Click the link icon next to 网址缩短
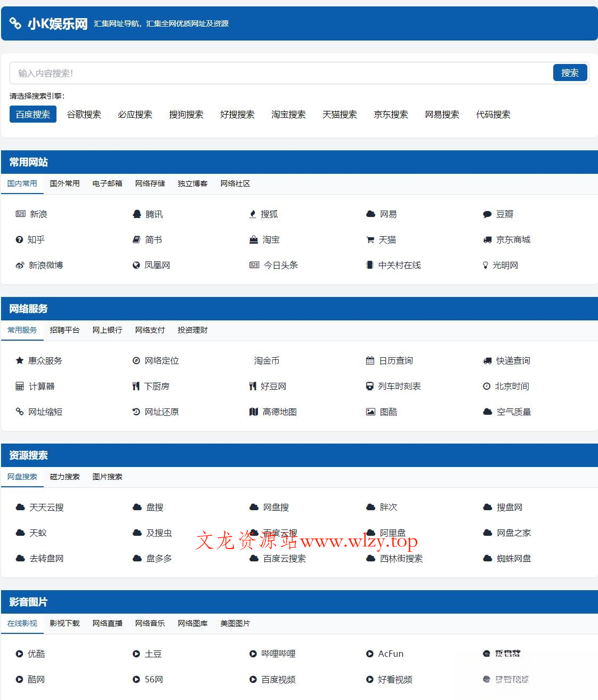The image size is (598, 700). 19,412
